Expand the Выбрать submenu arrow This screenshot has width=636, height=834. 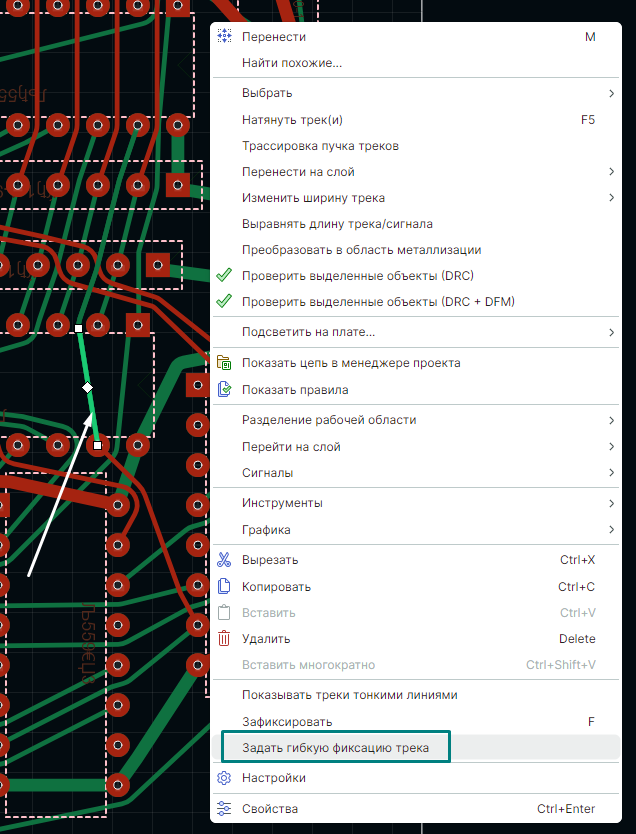(610, 93)
